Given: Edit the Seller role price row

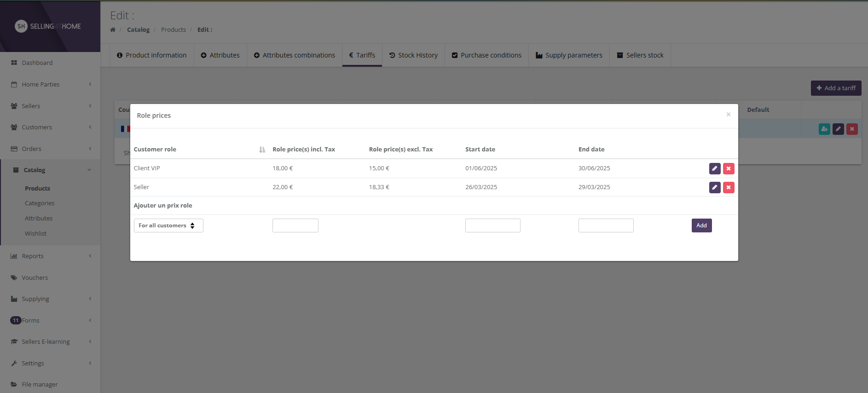Looking at the screenshot, I should point(714,187).
